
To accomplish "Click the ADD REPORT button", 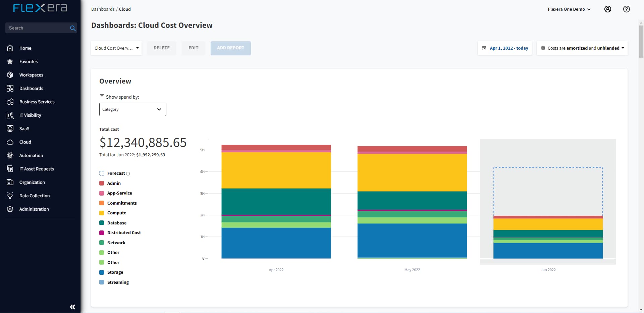I will (x=231, y=48).
